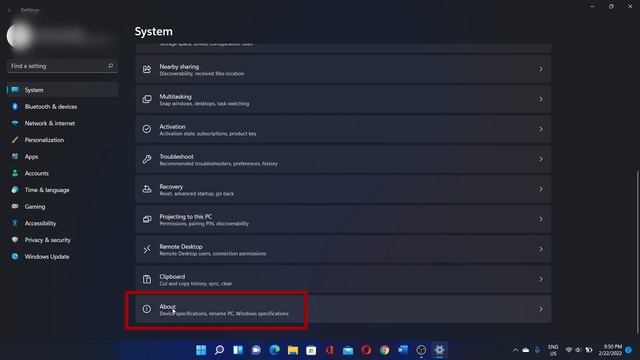Launch Microsoft Edge from the taskbar

pyautogui.click(x=275, y=350)
